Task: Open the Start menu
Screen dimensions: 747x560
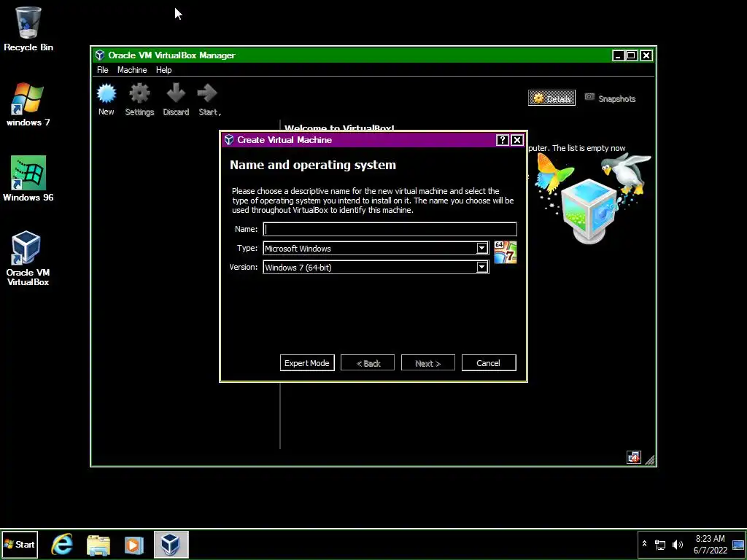Action: click(19, 544)
